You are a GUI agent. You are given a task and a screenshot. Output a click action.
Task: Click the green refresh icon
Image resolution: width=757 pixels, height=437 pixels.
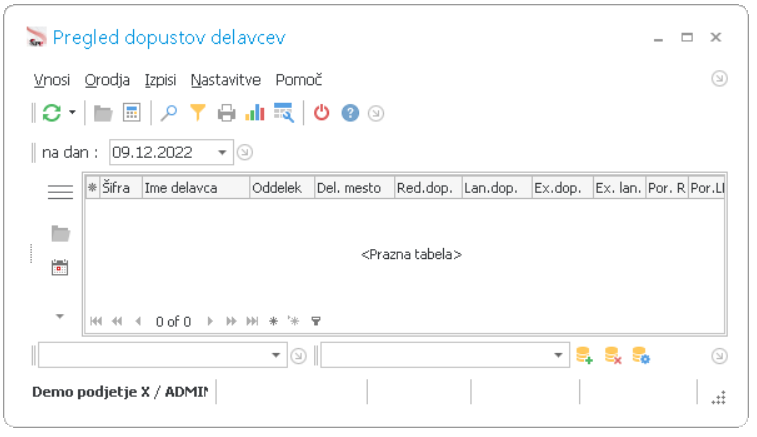(51, 113)
